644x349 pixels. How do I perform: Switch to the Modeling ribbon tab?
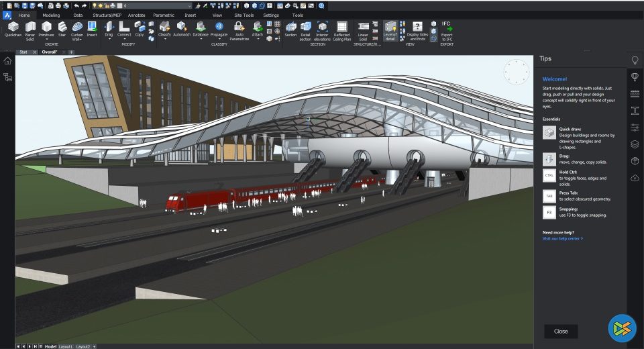51,15
